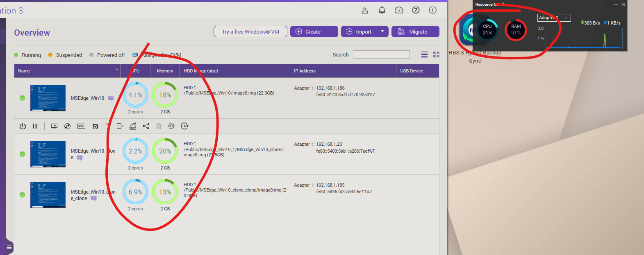Open the Adapter dropdown in Resource Monitor
This screenshot has width=644, height=255.
554,18
